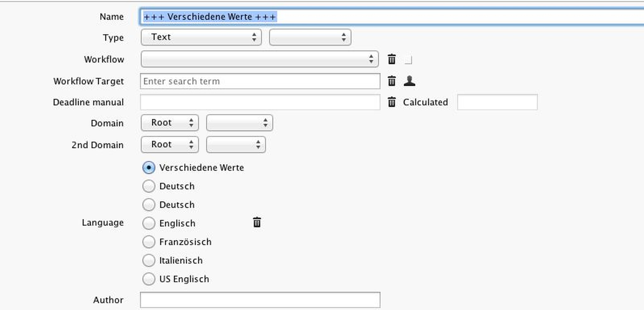Click the trash icon in the Language section

[x=257, y=222]
